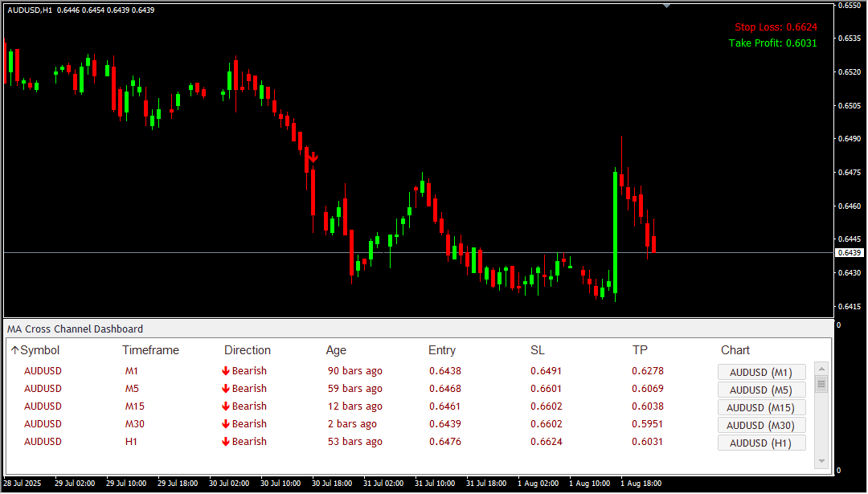
Task: Open the AUDUSD (H1) chart button
Action: (761, 443)
